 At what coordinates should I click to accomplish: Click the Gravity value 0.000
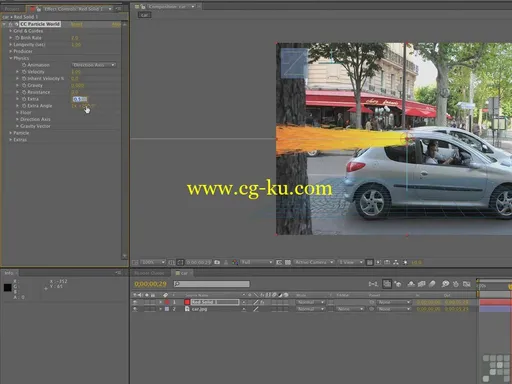pyautogui.click(x=78, y=85)
